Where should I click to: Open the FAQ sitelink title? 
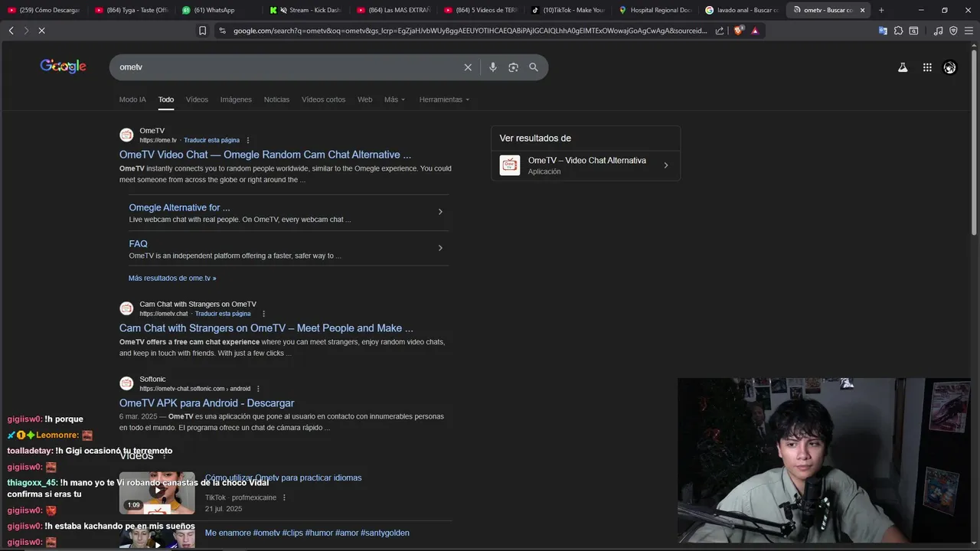[x=138, y=244]
